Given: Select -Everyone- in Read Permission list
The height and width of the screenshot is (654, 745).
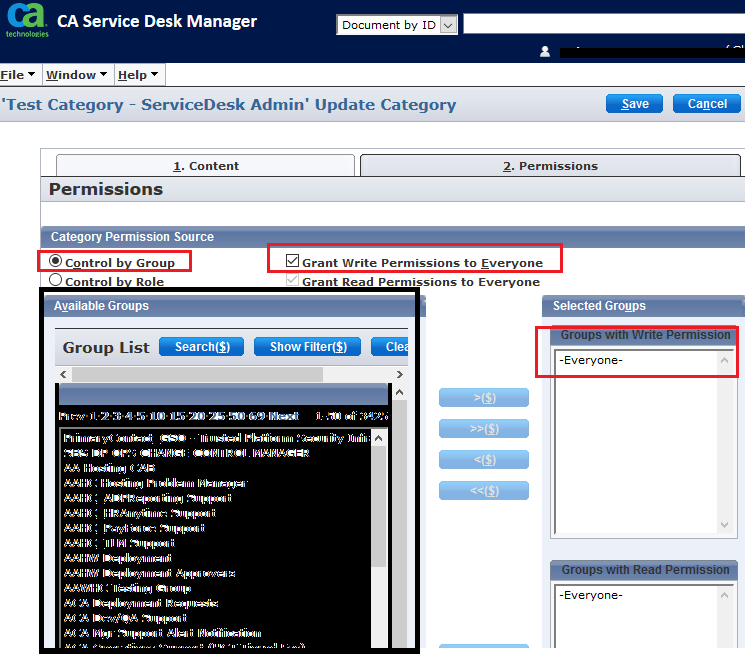Looking at the screenshot, I should coord(591,595).
